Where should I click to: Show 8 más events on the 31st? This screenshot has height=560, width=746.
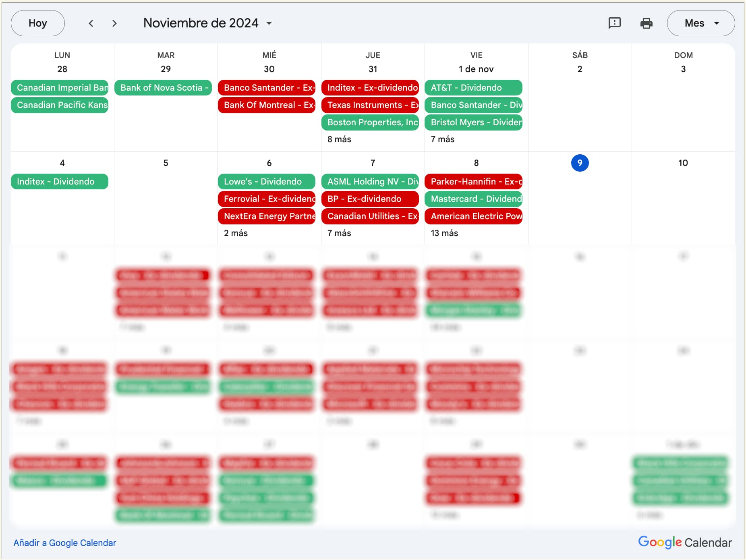(x=339, y=139)
